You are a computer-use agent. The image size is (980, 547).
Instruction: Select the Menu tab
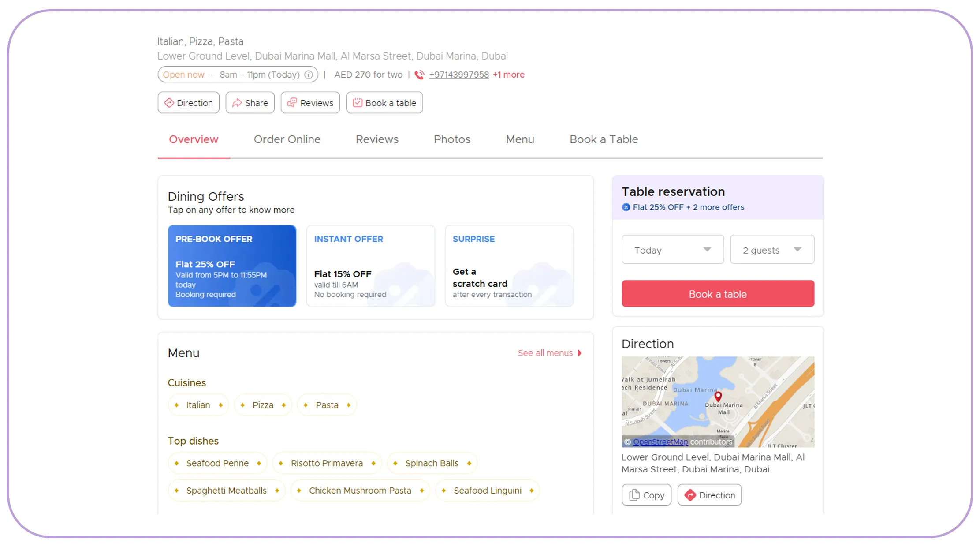(520, 139)
